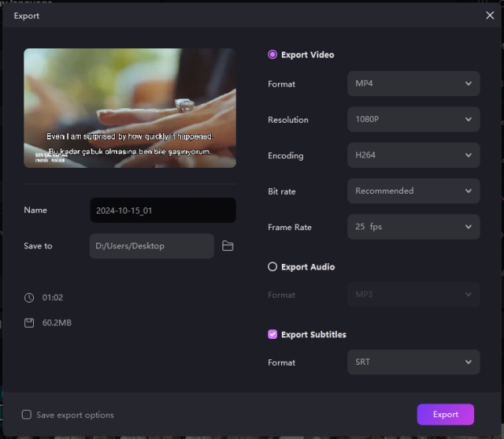The image size is (504, 439).
Task: Open the SRT subtitle format dropdown
Action: click(413, 362)
